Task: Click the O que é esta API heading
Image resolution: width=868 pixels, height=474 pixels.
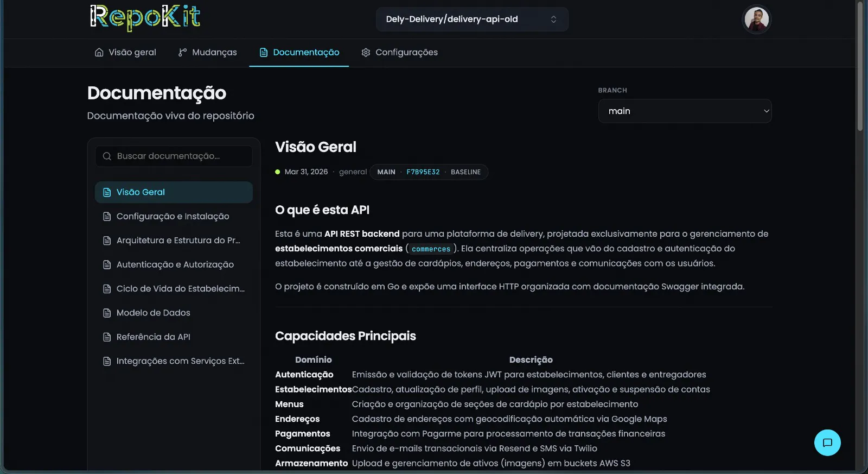Action: (322, 210)
